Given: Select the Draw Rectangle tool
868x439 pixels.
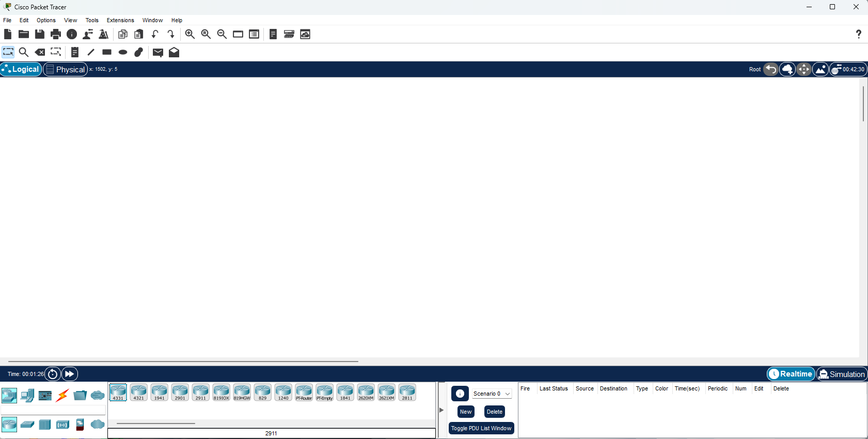Looking at the screenshot, I should pos(107,52).
